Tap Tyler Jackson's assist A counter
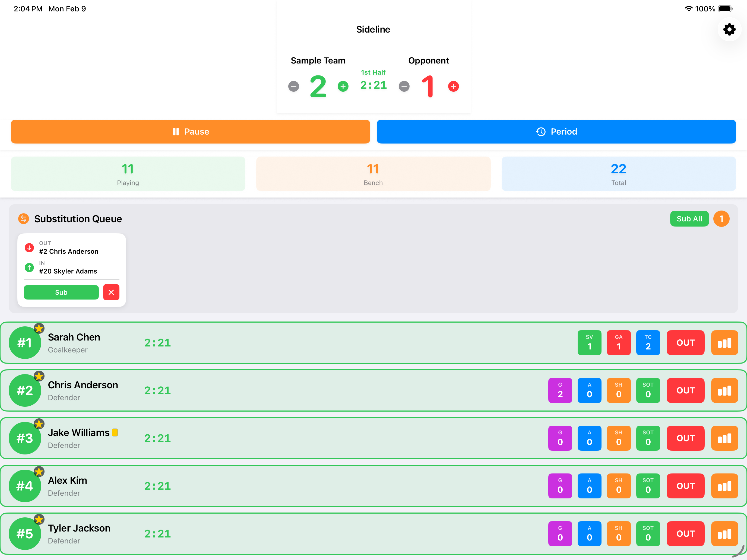747x560 pixels. pos(589,534)
